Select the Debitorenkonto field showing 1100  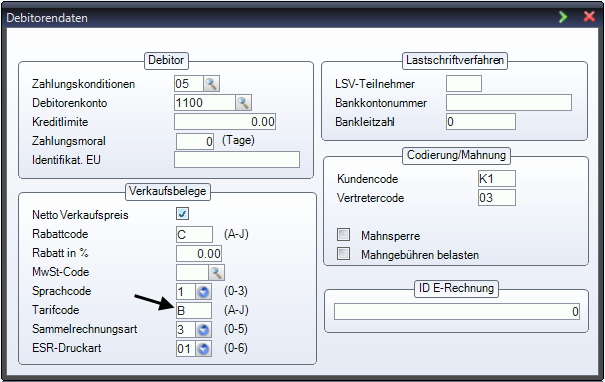(204, 103)
